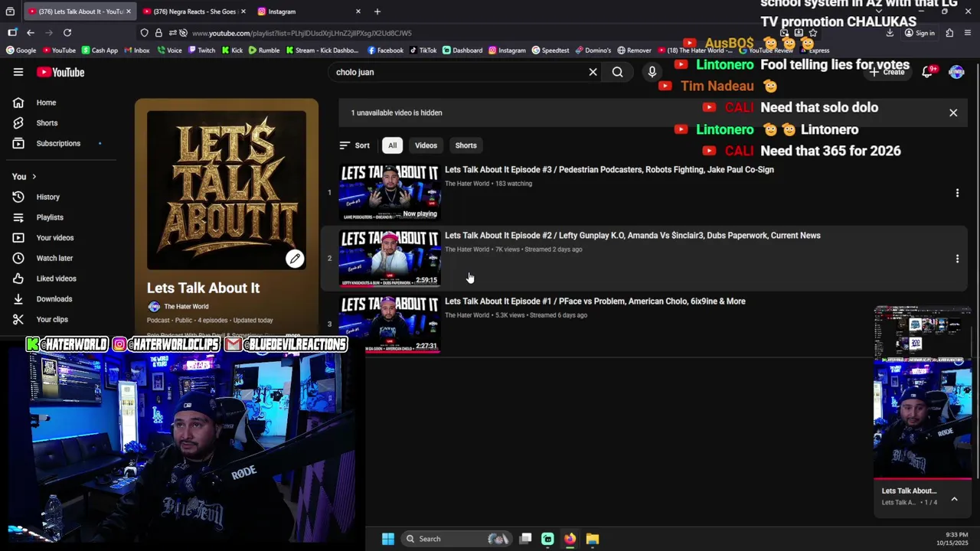Open the Windows Start menu
Image resolution: width=980 pixels, height=551 pixels.
point(388,539)
